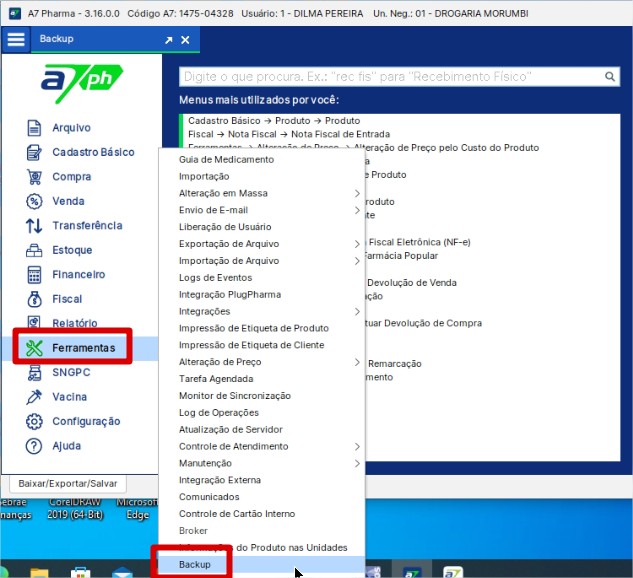
Task: Click the Vacina syringe icon
Action: pyautogui.click(x=33, y=397)
